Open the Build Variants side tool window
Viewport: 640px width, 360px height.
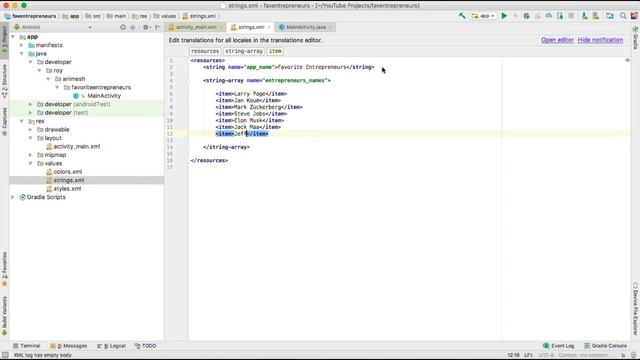[x=4, y=316]
